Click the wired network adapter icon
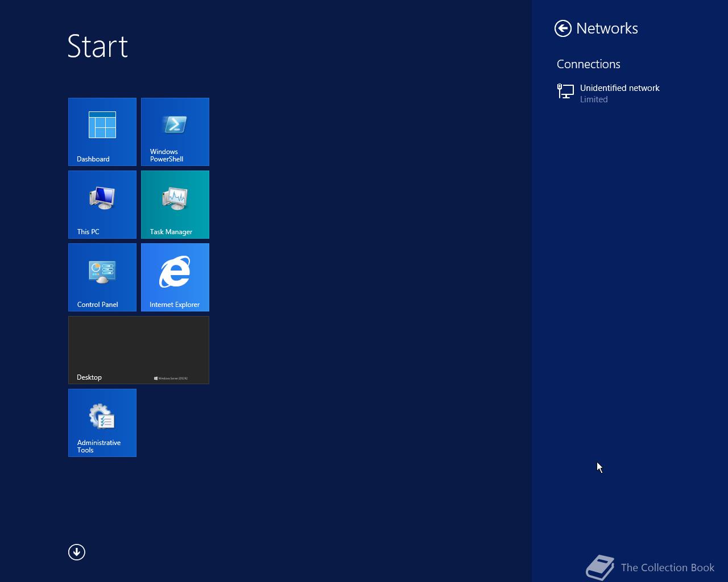 click(565, 92)
